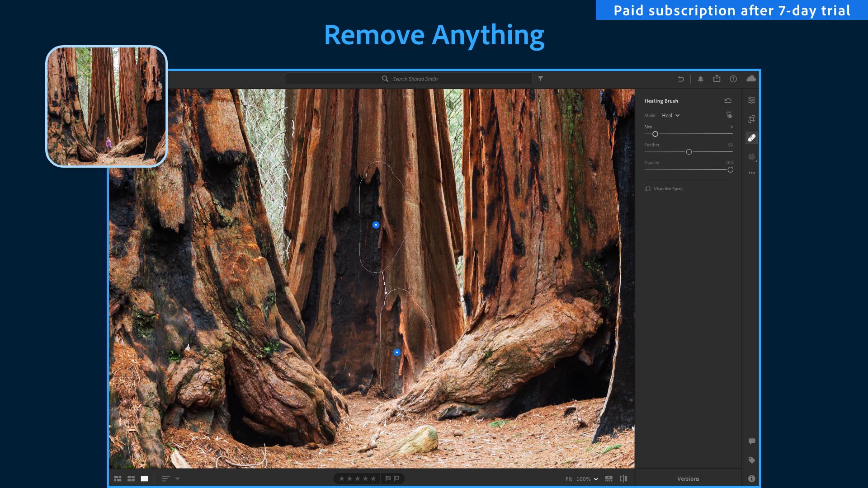Adjust the Opacity slider handle
868x488 pixels.
click(x=730, y=170)
